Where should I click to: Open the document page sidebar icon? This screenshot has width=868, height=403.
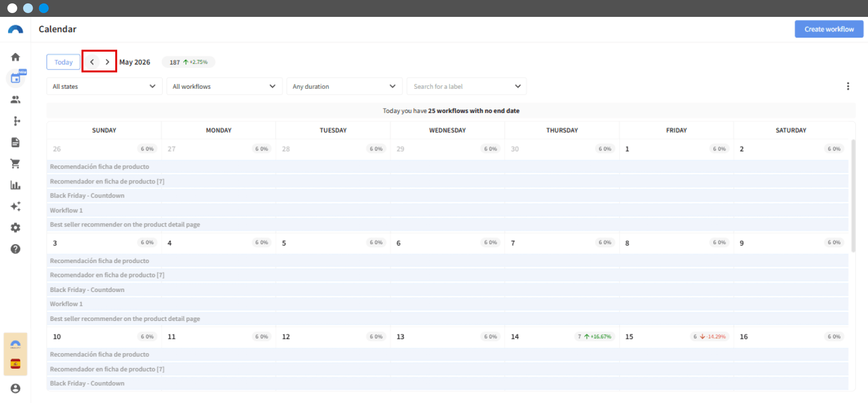click(x=15, y=142)
